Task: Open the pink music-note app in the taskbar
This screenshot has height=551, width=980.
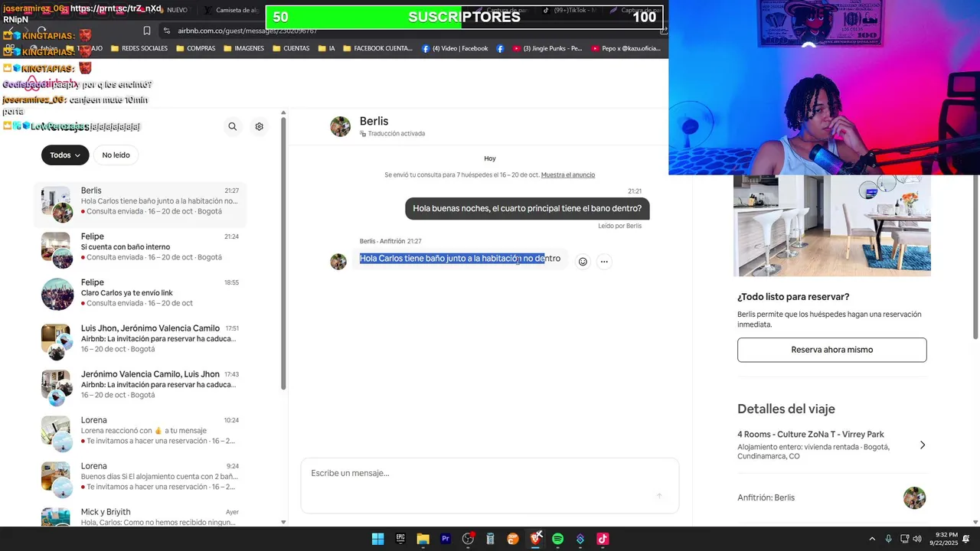Action: (603, 539)
